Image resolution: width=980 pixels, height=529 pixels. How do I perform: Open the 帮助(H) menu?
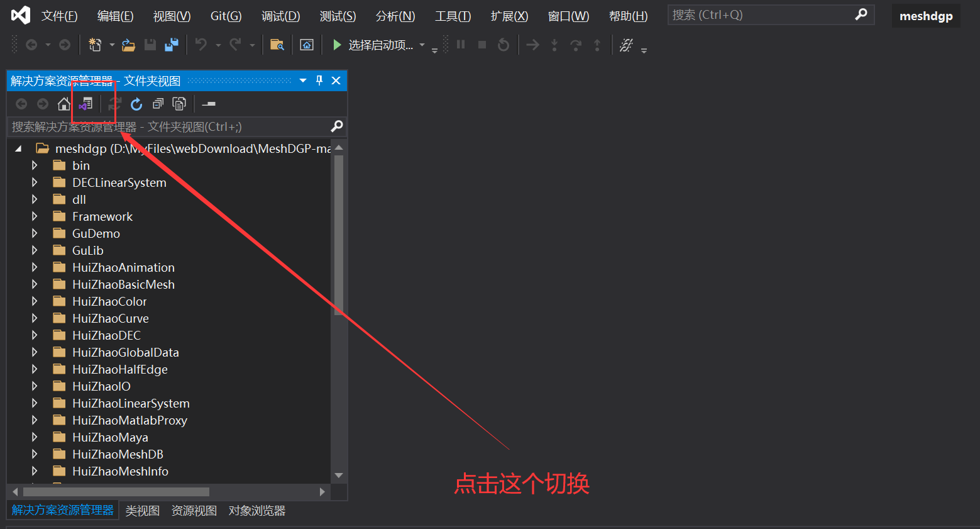(x=628, y=16)
